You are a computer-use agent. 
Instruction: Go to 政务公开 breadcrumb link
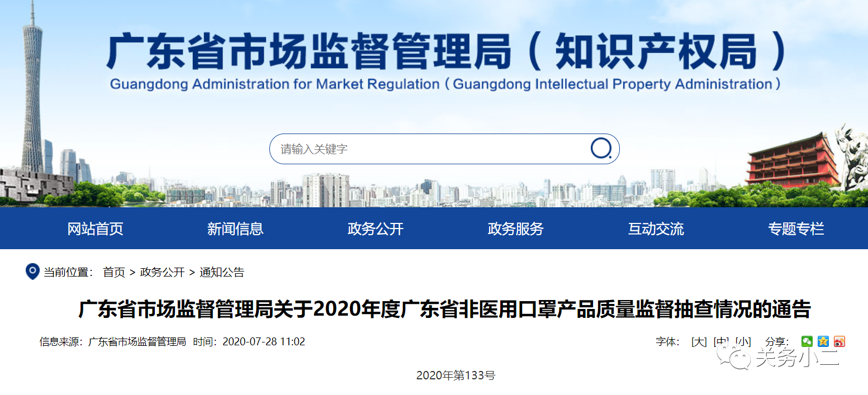[x=162, y=273]
